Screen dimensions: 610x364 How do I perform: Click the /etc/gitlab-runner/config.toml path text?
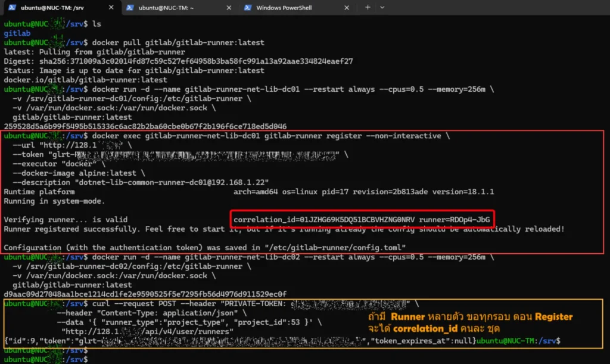point(344,247)
